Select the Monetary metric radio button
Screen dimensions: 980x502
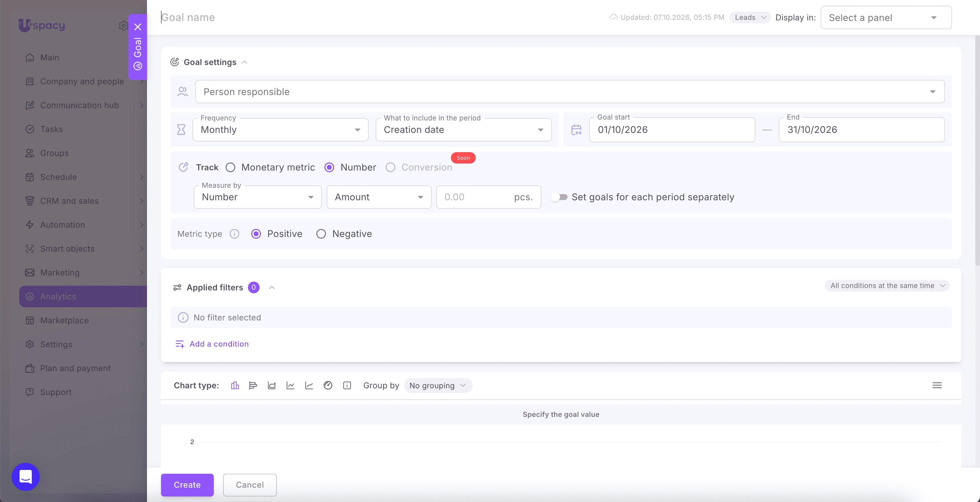tap(230, 167)
